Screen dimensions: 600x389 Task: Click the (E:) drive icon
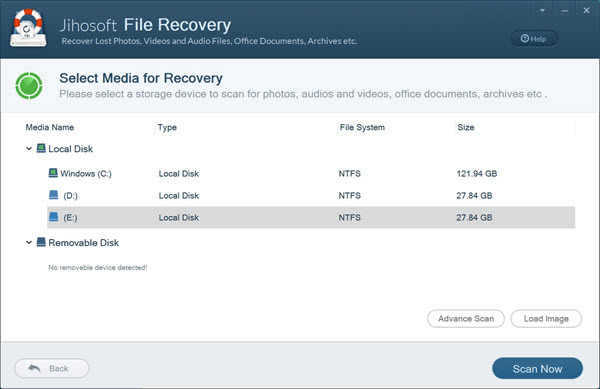(54, 217)
